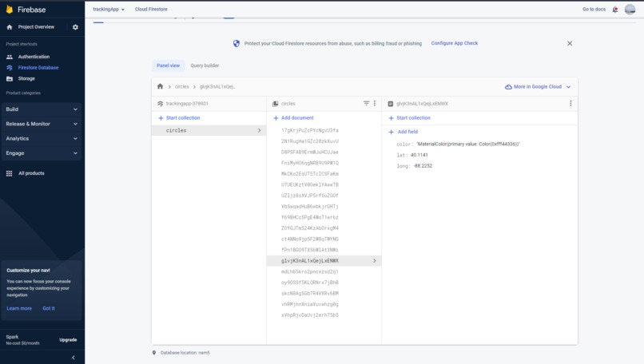Viewport: 644px width, 364px height.
Task: Click the App Check shield icon
Action: tap(237, 43)
